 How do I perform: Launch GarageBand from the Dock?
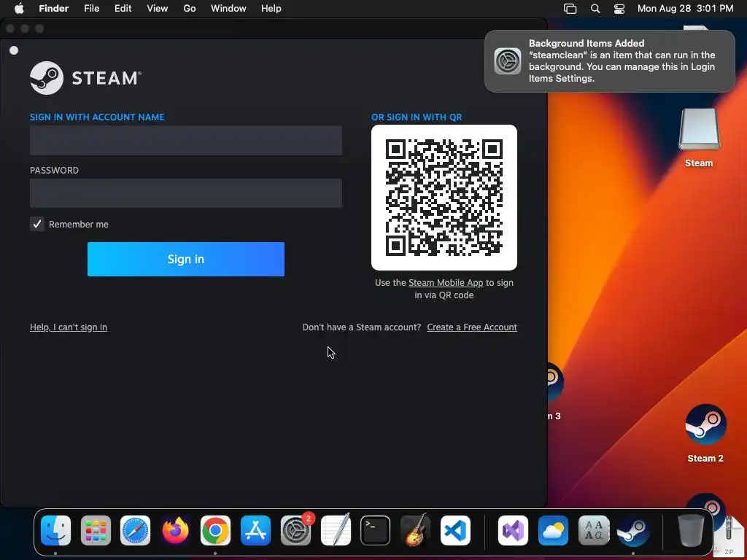415,530
